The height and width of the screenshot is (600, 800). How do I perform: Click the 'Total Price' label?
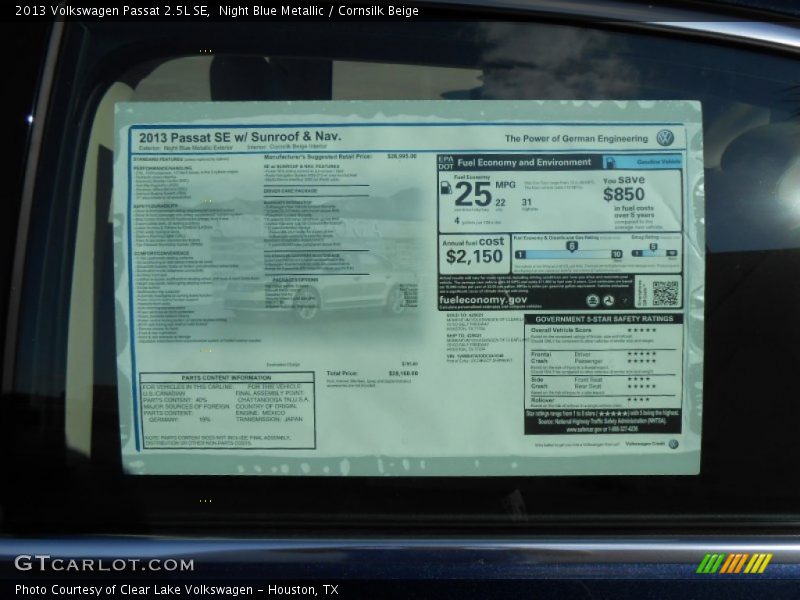342,373
